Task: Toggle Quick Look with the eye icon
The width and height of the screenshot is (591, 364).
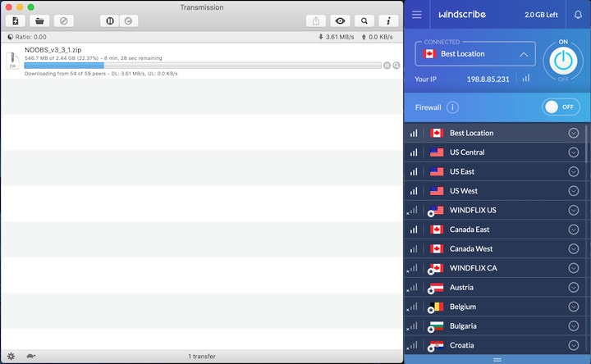Action: coord(340,21)
